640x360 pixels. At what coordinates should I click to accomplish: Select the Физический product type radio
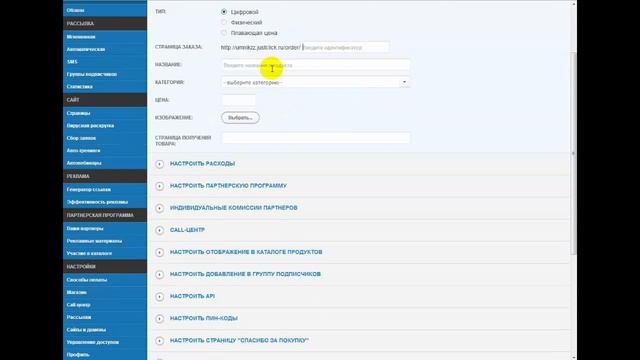pos(224,22)
